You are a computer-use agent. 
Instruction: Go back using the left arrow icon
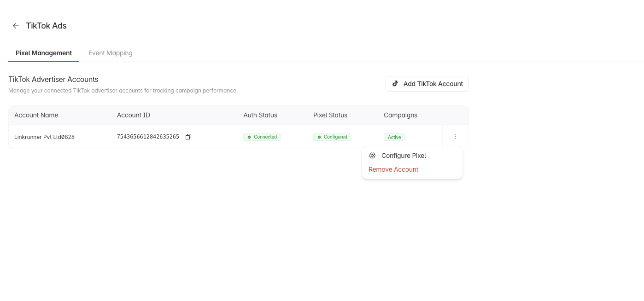click(x=16, y=26)
